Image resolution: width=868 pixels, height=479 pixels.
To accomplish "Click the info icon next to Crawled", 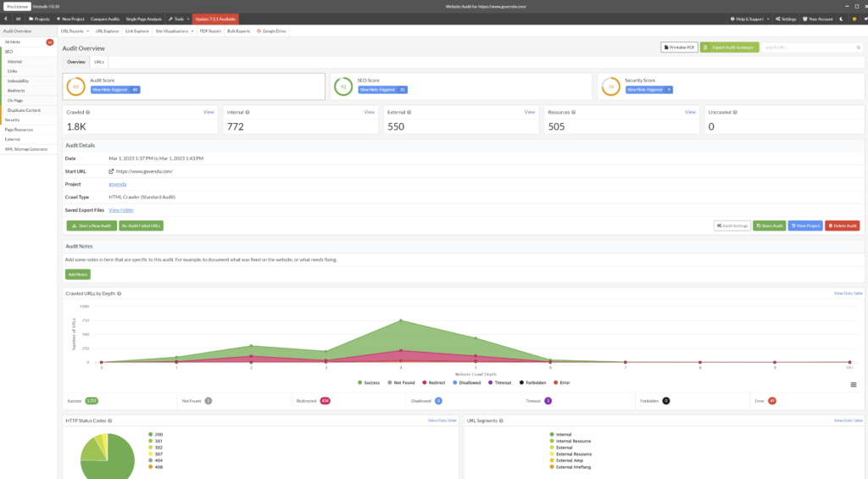I will coord(87,113).
